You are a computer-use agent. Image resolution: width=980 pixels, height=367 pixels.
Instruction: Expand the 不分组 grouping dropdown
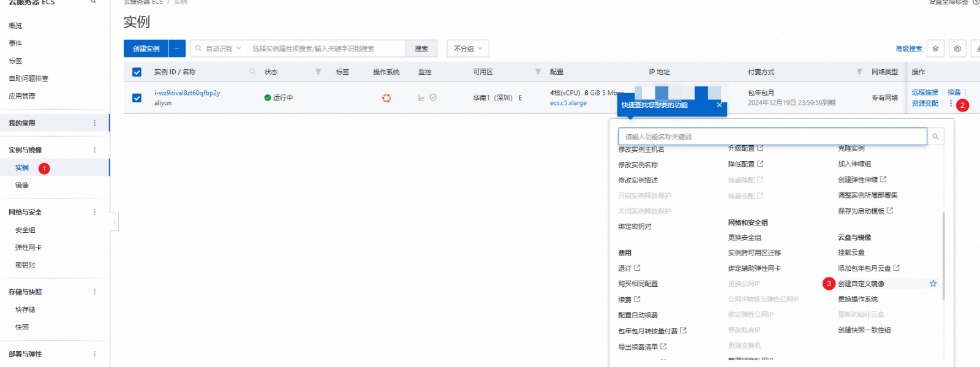(468, 49)
